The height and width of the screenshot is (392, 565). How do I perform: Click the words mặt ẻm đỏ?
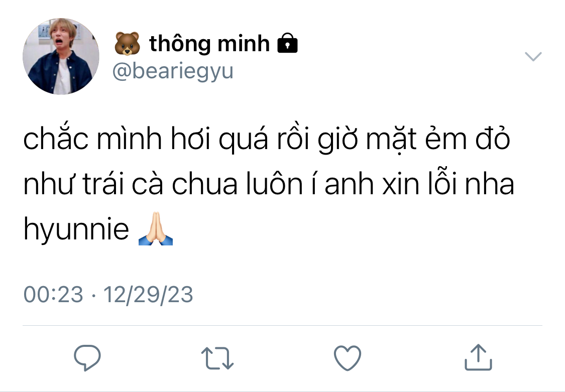438,140
